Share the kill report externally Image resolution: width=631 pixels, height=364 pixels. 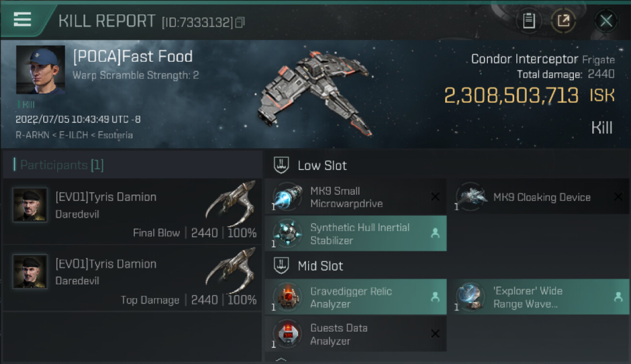click(x=563, y=21)
